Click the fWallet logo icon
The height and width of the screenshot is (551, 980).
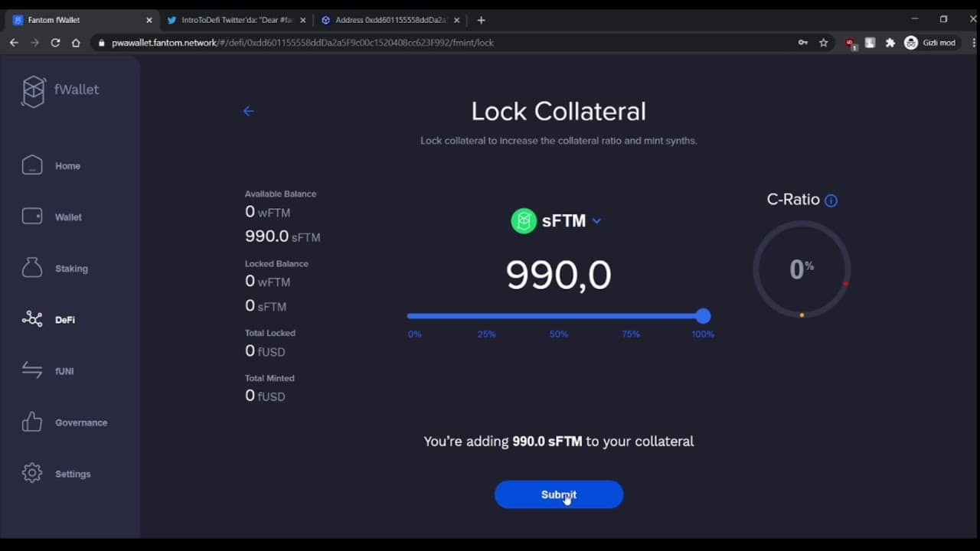34,91
